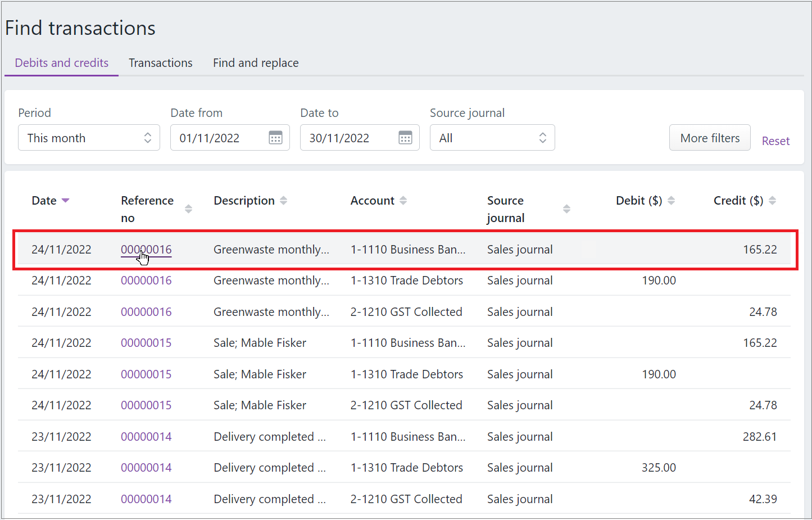Click the Sale; Mable Fisker Trade Debtors description
812x520 pixels.
(260, 374)
